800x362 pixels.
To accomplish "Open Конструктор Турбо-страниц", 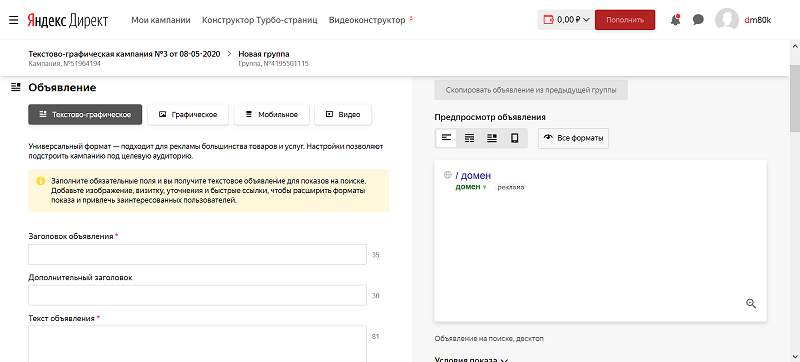I will pos(260,20).
